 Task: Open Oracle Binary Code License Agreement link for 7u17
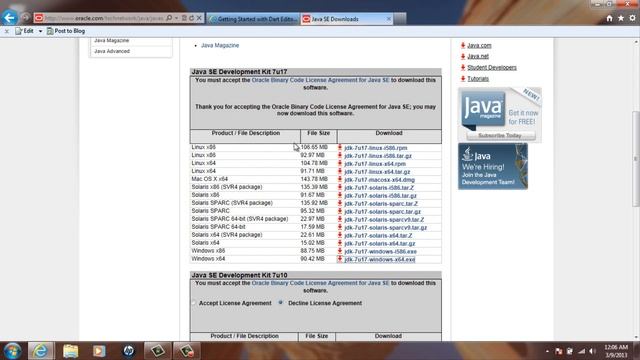tap(320, 80)
